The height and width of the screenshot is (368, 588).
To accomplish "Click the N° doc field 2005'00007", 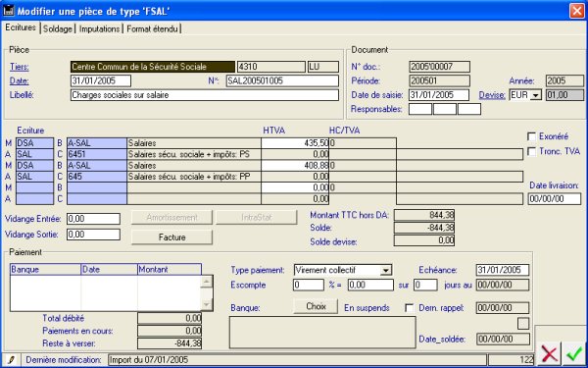I will (x=439, y=67).
